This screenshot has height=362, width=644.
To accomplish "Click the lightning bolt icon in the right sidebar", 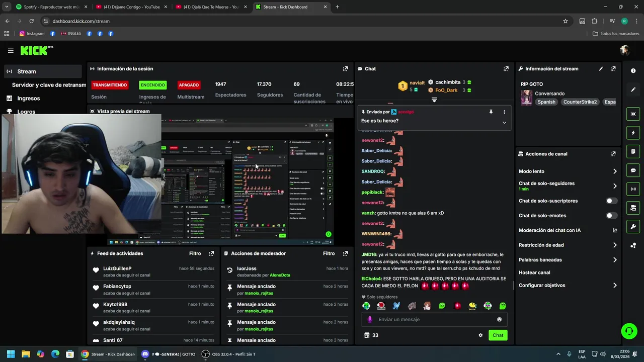I will (633, 133).
